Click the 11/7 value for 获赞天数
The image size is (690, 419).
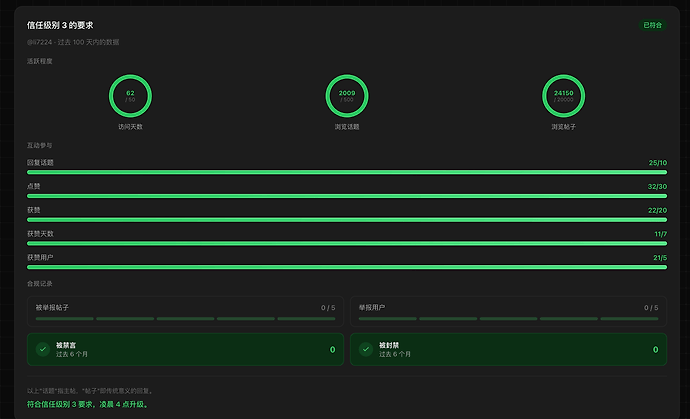[x=661, y=234]
